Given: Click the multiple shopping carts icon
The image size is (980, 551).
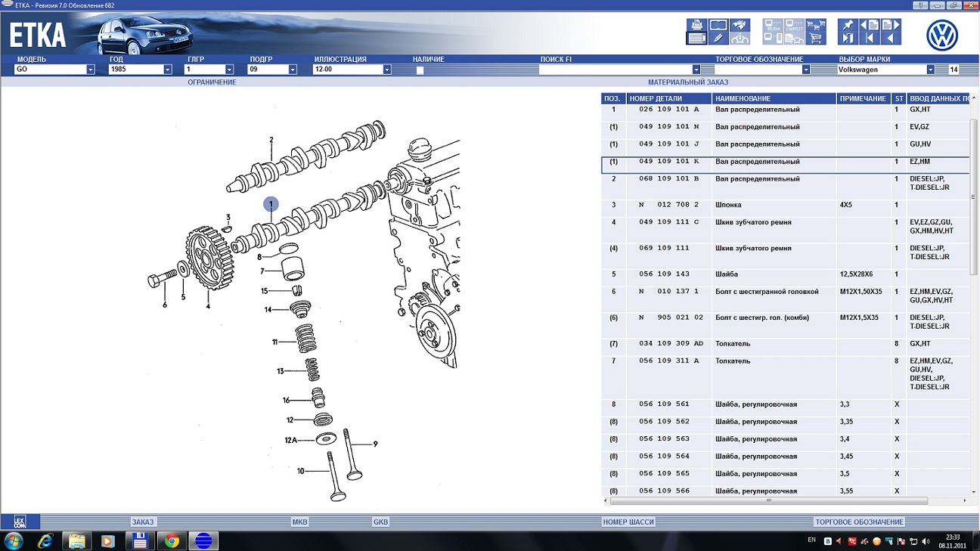Looking at the screenshot, I should [816, 25].
